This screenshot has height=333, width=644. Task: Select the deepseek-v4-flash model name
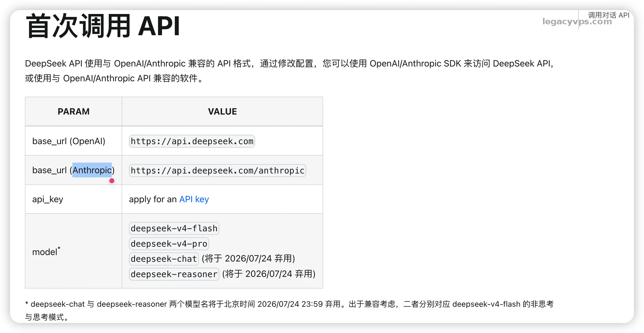click(174, 228)
